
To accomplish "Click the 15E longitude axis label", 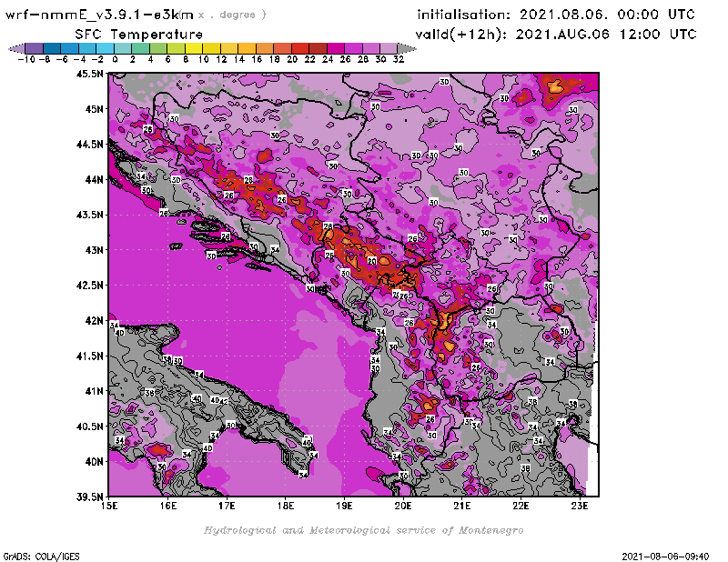I will coord(110,507).
